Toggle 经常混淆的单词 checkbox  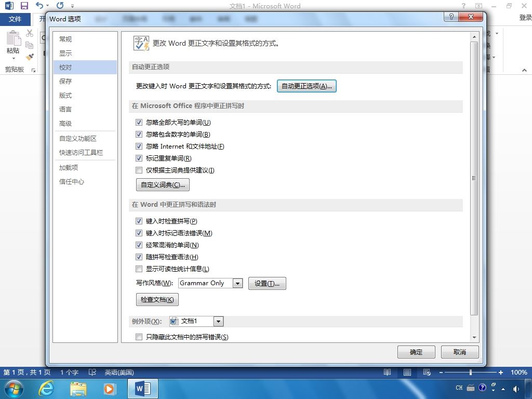(139, 245)
